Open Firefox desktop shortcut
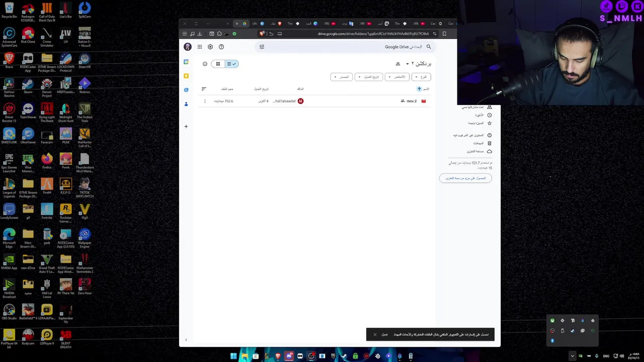The height and width of the screenshot is (362, 644). 47,161
